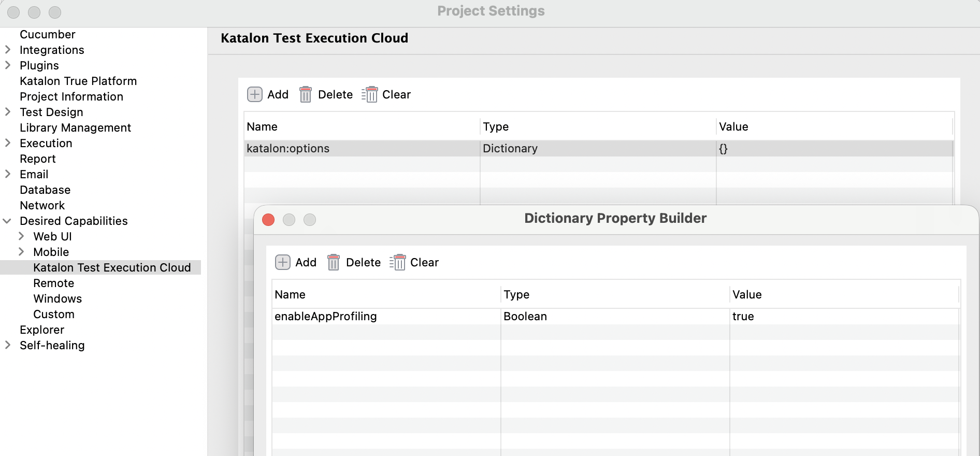Click the Boolean type cell for enableAppProfiling
The width and height of the screenshot is (980, 456).
pos(615,316)
